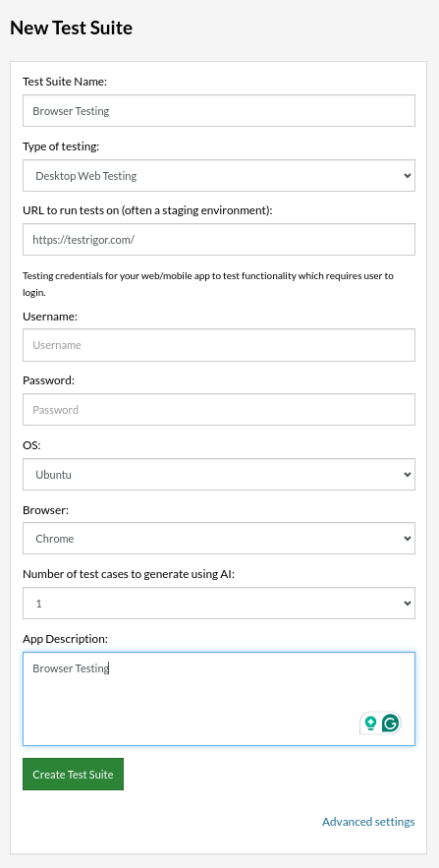Click the Grammarly lightbulb suggestions icon
The image size is (439, 868).
[x=370, y=723]
